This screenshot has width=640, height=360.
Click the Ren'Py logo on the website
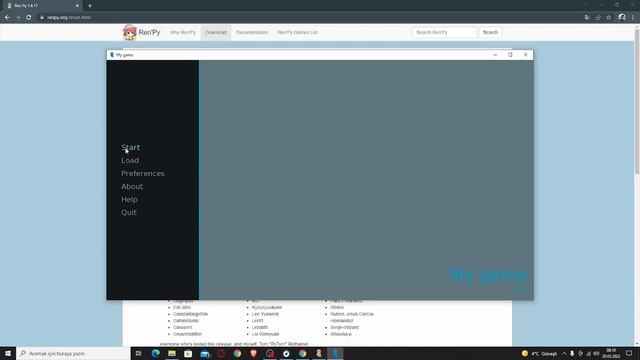pyautogui.click(x=141, y=32)
